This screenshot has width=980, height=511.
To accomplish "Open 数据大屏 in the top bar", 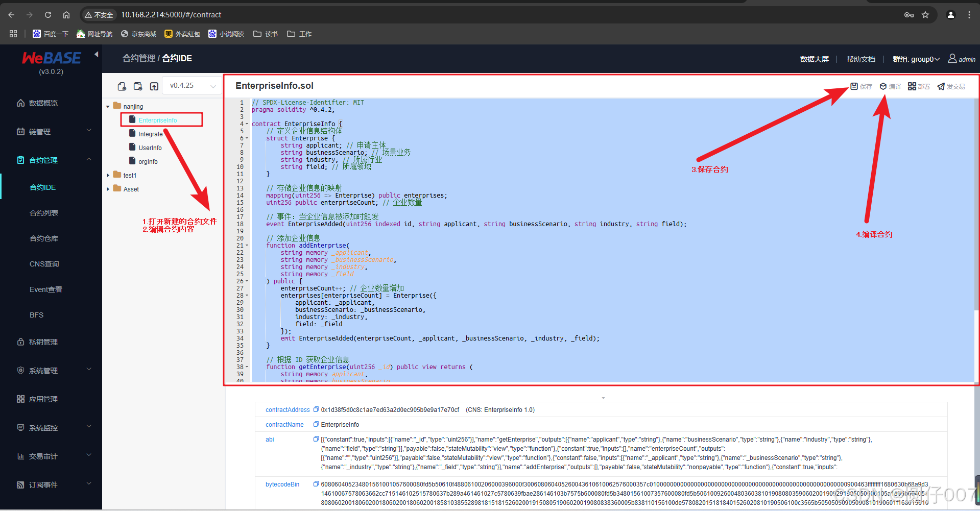I will click(815, 59).
